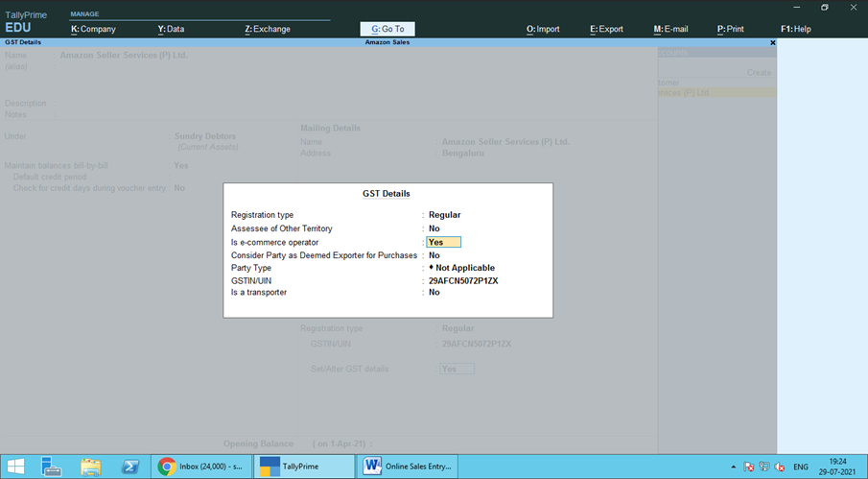Toggle Is a transporter value No

434,293
